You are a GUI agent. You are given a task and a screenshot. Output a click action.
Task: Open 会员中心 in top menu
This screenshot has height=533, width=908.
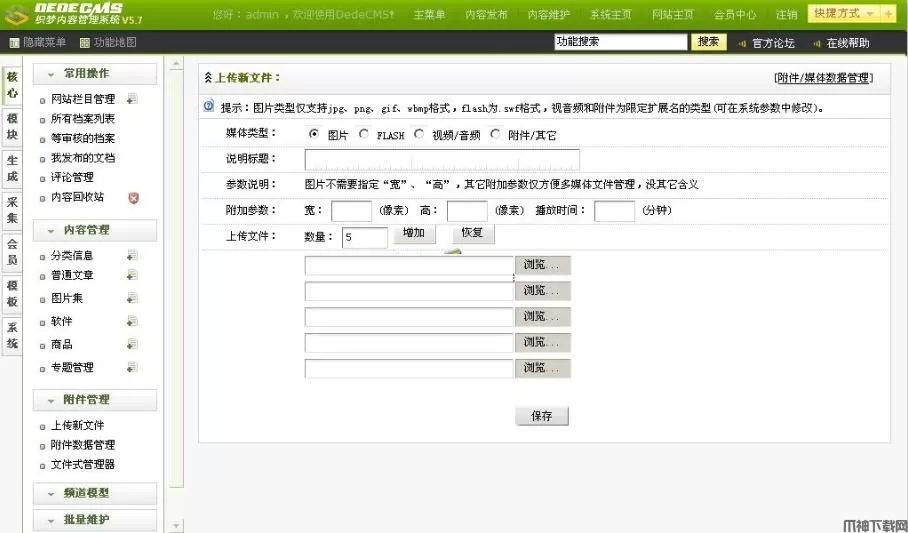point(734,14)
